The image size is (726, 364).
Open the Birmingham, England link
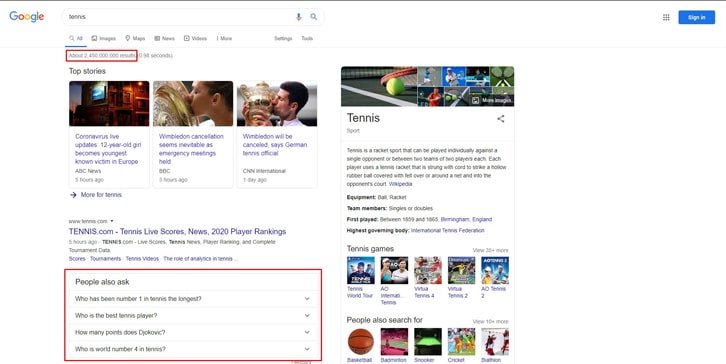[x=466, y=220]
